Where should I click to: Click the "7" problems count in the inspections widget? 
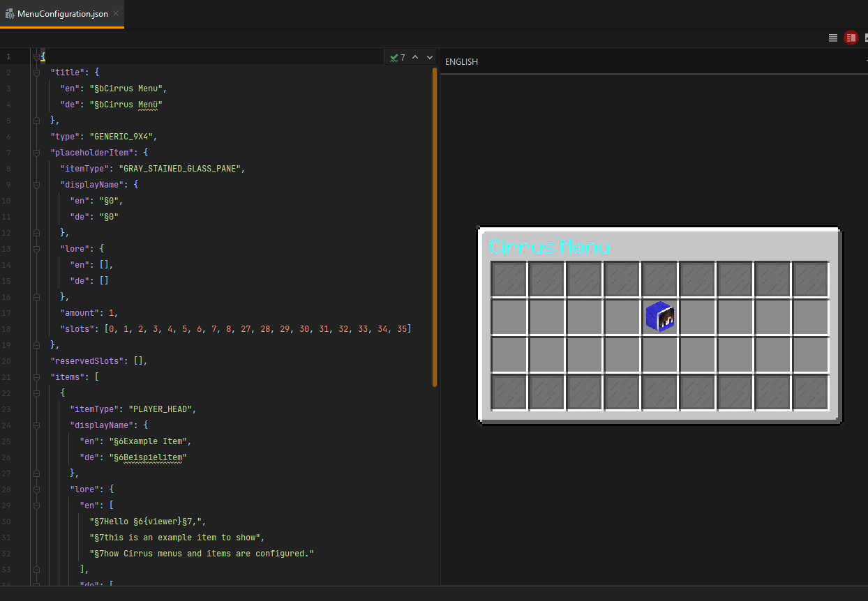(403, 57)
